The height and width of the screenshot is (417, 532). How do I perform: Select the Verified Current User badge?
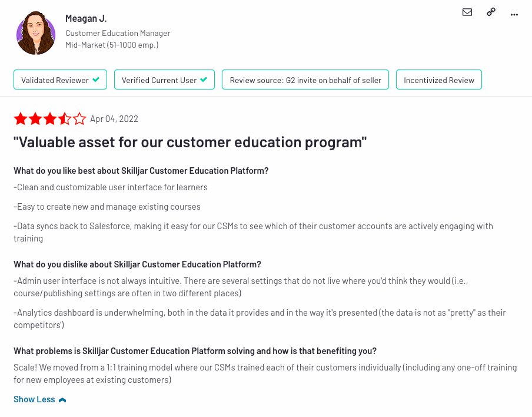(x=165, y=80)
